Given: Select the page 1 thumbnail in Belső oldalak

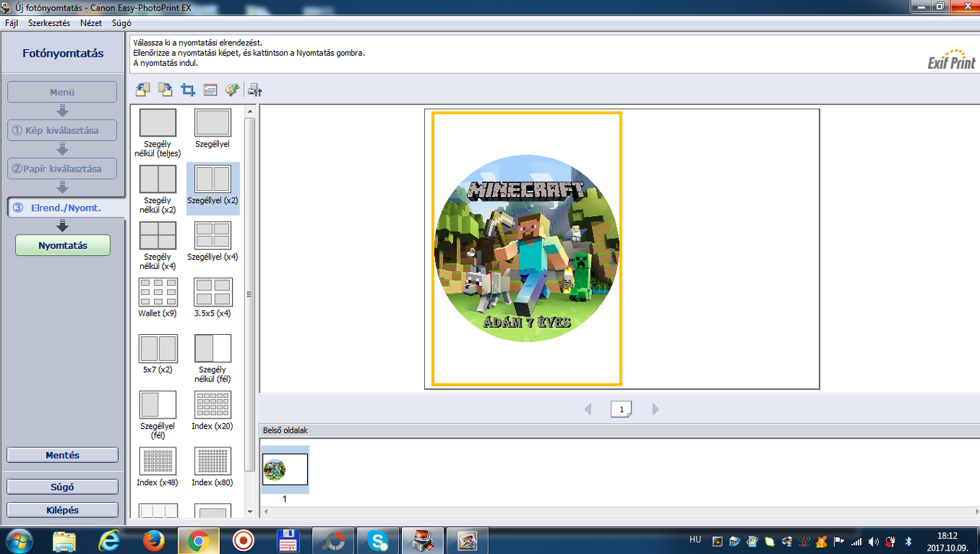Looking at the screenshot, I should click(x=285, y=470).
